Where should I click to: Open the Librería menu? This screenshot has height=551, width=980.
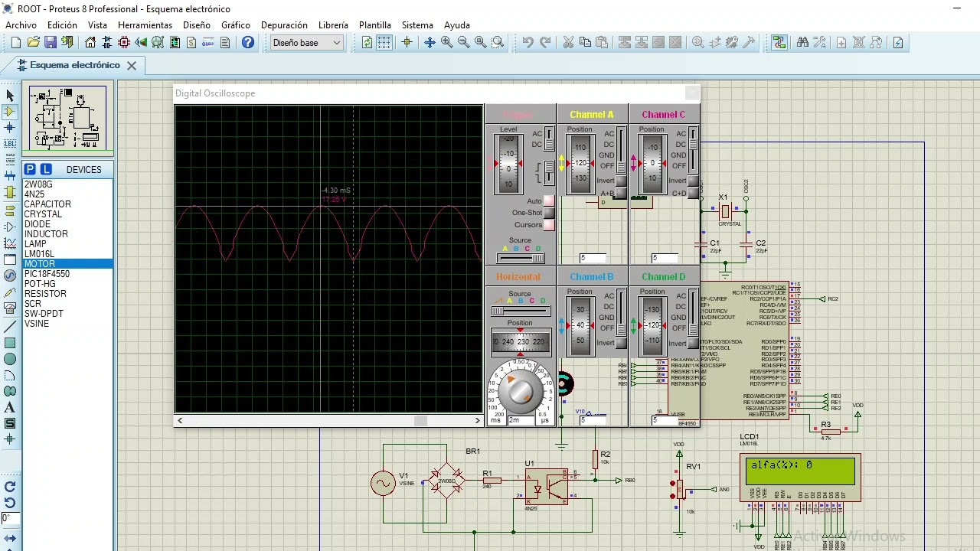[333, 25]
